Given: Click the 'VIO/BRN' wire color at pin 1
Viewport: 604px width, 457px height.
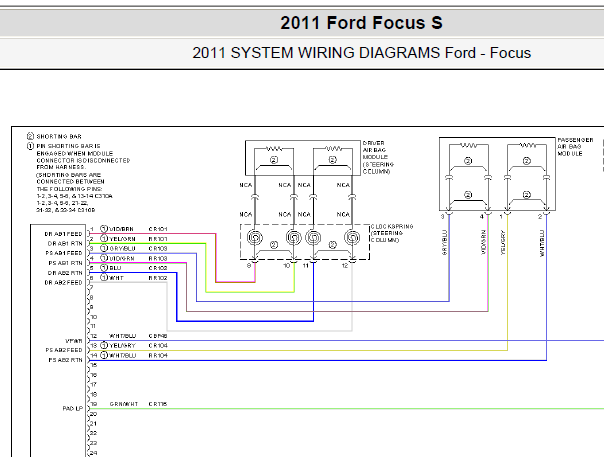Looking at the screenshot, I should (x=122, y=229).
